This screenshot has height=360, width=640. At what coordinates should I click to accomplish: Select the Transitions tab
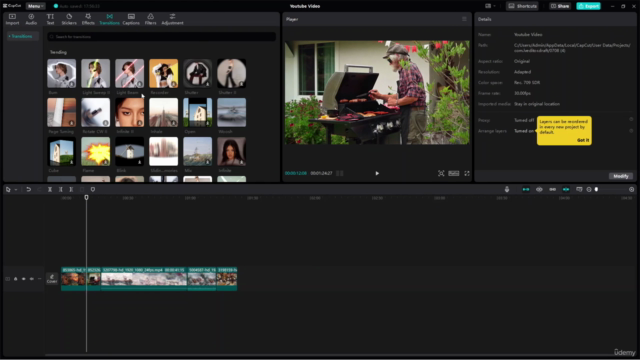coord(109,19)
